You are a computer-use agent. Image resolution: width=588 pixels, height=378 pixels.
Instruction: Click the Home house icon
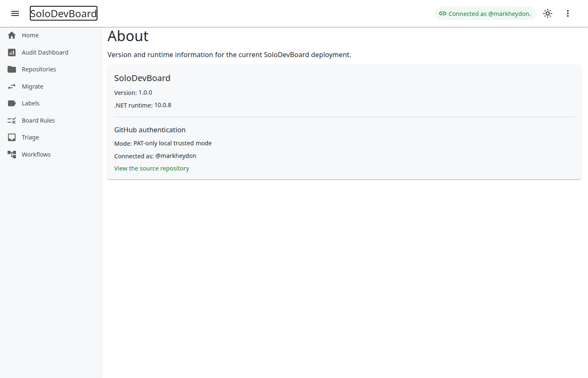tap(12, 35)
